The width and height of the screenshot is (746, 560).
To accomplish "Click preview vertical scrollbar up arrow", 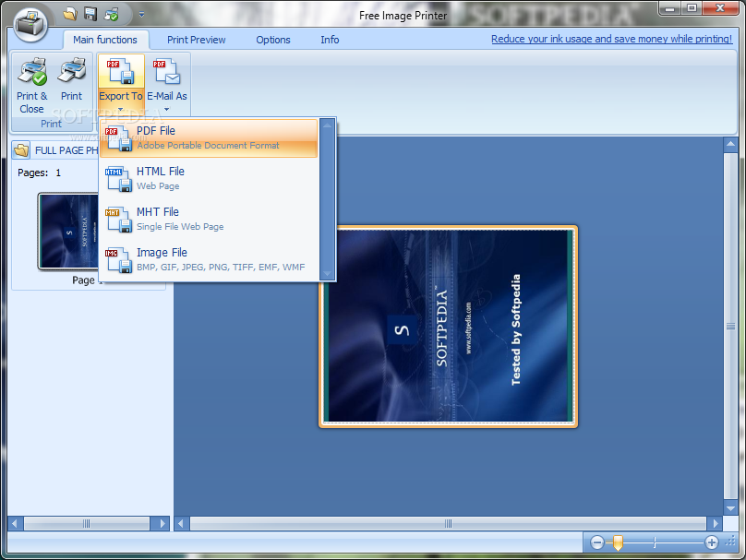I will [731, 144].
